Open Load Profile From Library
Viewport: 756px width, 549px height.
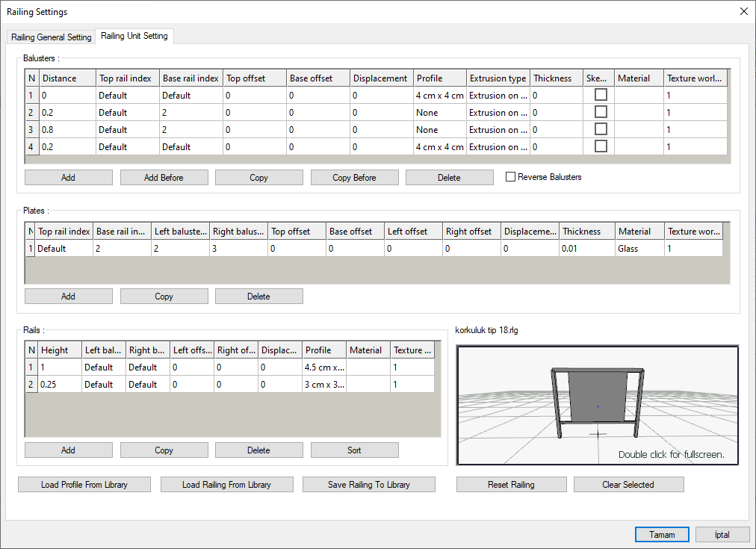(84, 485)
